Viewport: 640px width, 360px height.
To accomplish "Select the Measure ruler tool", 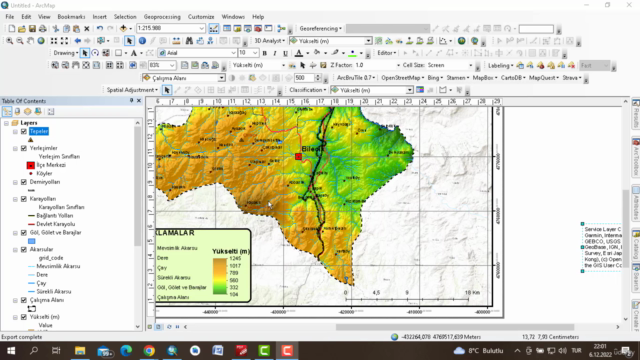I will (176, 41).
